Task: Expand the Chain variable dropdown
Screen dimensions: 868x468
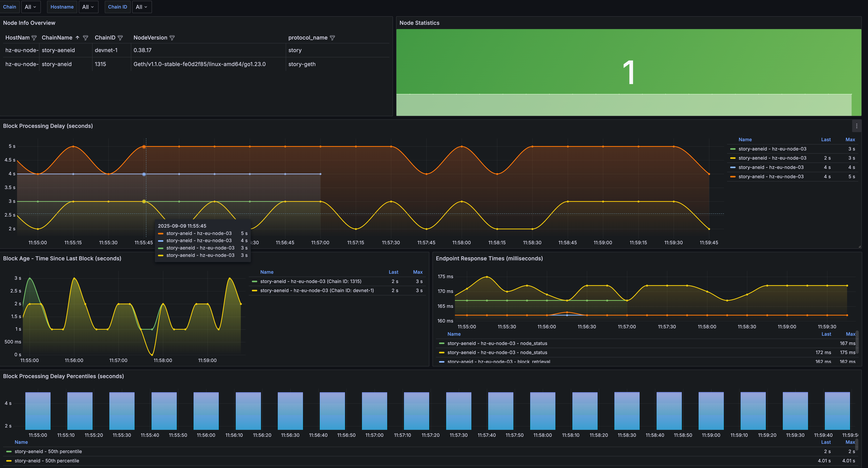Action: tap(31, 7)
